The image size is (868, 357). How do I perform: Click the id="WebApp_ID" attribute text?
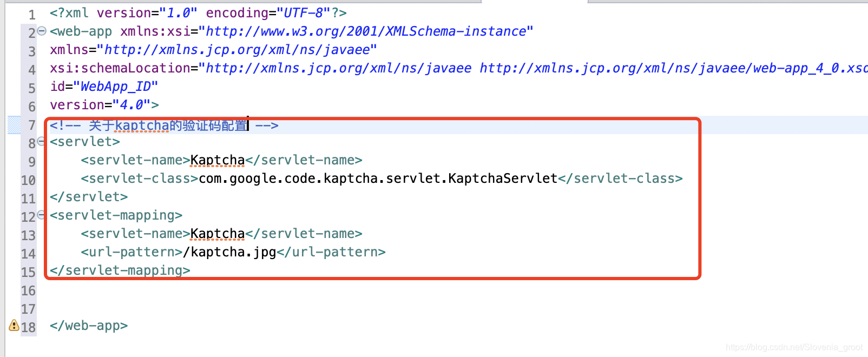tap(104, 87)
